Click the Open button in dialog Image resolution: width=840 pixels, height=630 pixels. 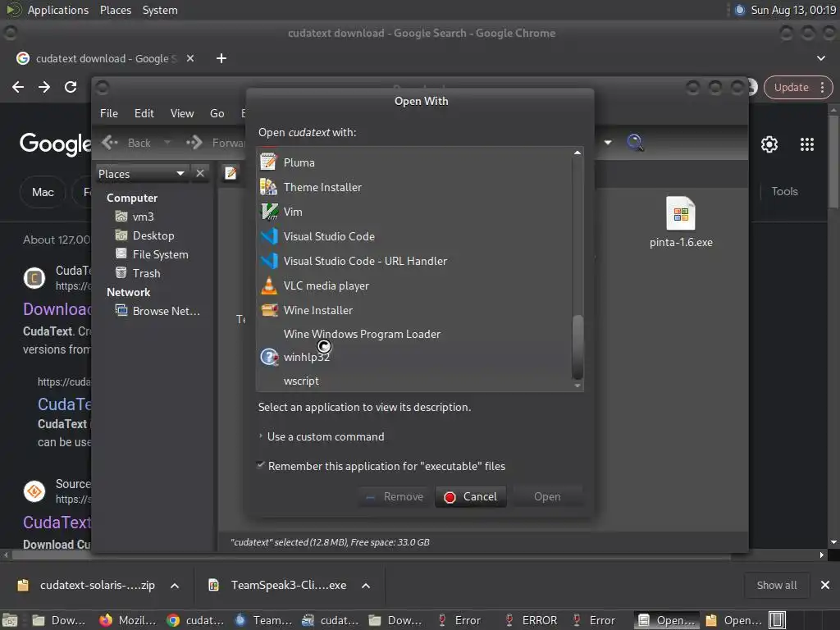coord(547,496)
